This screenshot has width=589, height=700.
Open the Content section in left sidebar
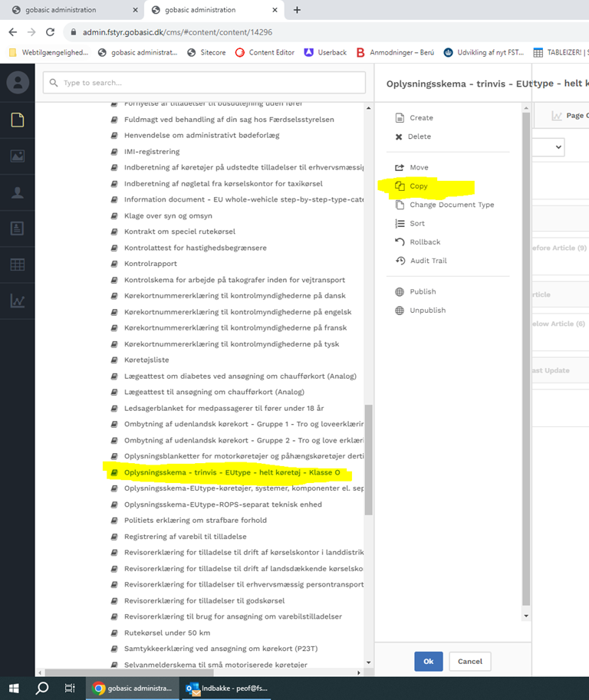point(18,120)
